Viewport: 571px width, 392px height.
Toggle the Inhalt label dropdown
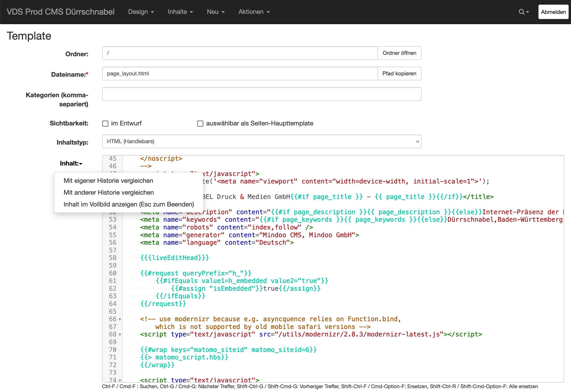tap(71, 164)
